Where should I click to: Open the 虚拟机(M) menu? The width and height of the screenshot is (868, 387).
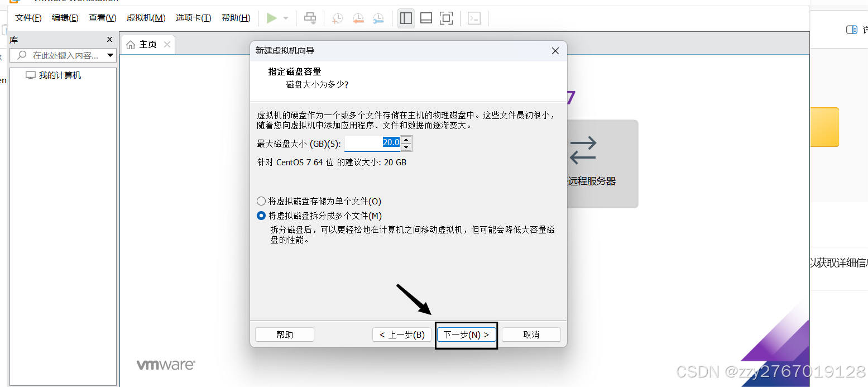click(146, 18)
